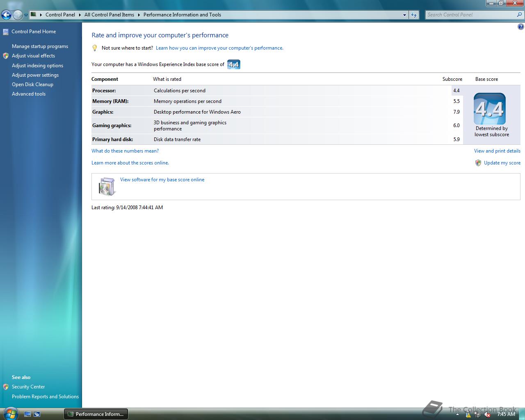Open Control Panel Home
Image resolution: width=525 pixels, height=420 pixels.
click(34, 32)
